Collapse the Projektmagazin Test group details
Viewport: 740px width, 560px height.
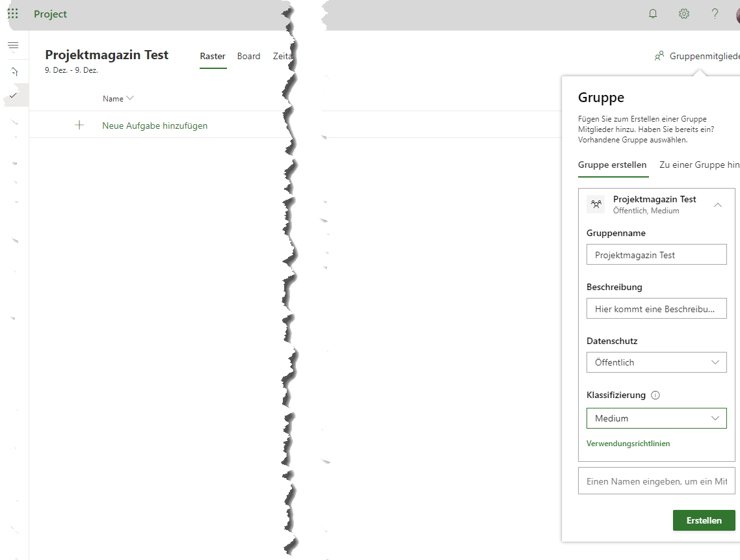click(717, 204)
